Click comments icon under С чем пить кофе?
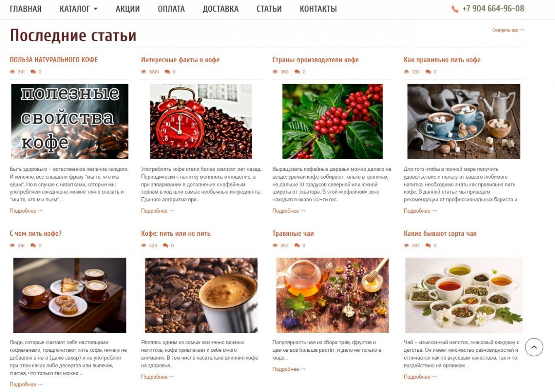Screen dimensions: 555x392 [x=33, y=246]
